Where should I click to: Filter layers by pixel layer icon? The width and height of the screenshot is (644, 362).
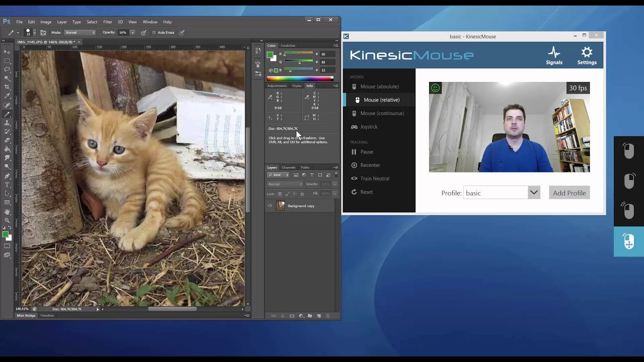tap(296, 175)
